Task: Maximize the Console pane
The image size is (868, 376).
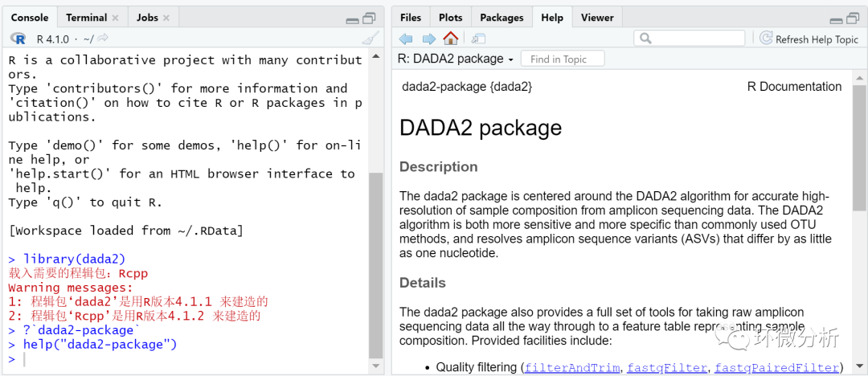Action: coord(369,18)
